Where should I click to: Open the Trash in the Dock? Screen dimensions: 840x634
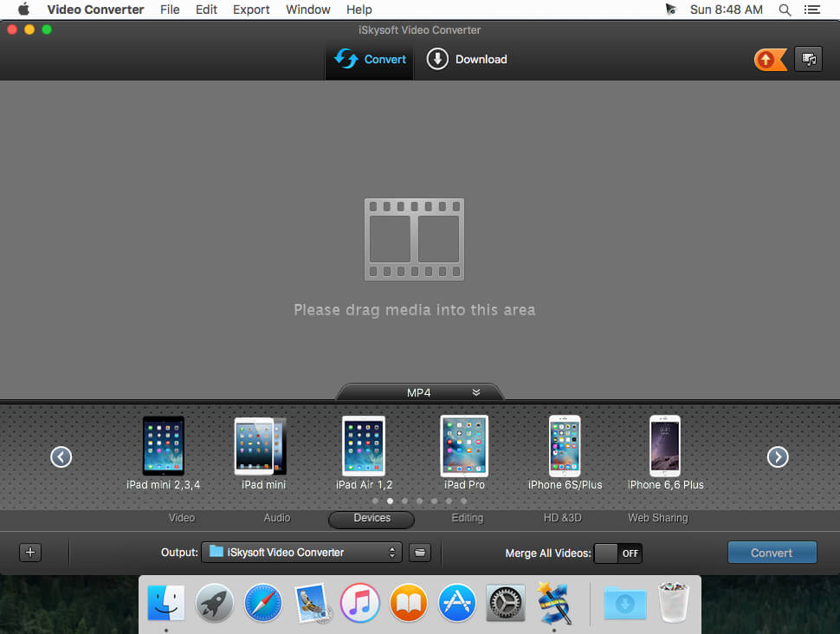(674, 603)
